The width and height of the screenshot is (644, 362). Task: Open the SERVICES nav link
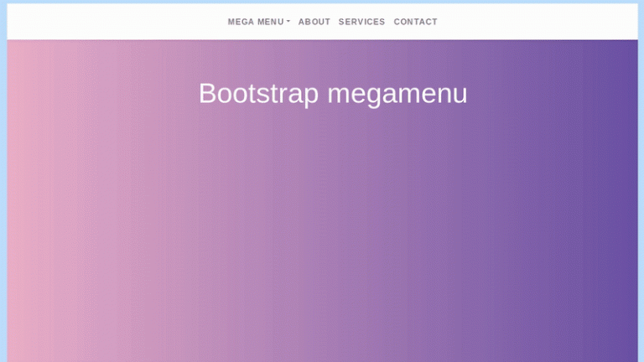point(361,22)
